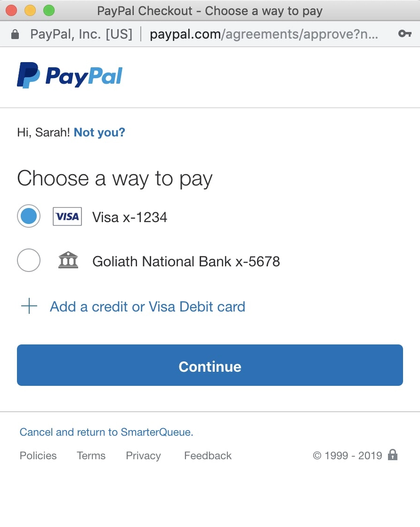This screenshot has height=527, width=420.
Task: Open the Privacy footer link
Action: pos(143,456)
